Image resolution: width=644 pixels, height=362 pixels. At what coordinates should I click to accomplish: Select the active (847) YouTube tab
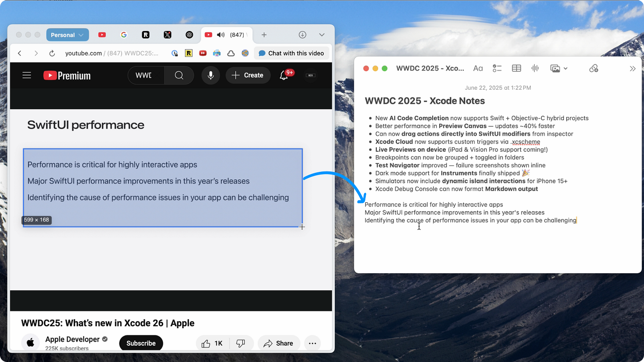click(x=226, y=35)
